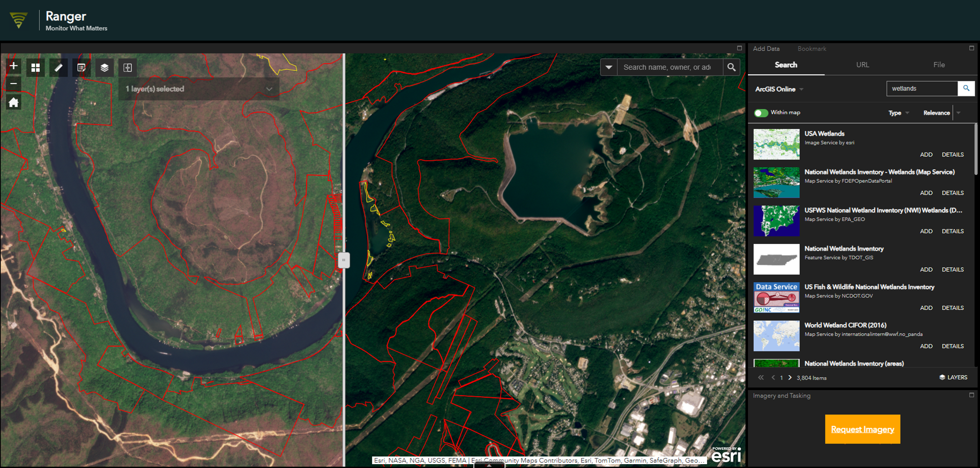Viewport: 980px width, 468px height.
Task: Open the basemap gallery grid tool
Action: [x=35, y=68]
